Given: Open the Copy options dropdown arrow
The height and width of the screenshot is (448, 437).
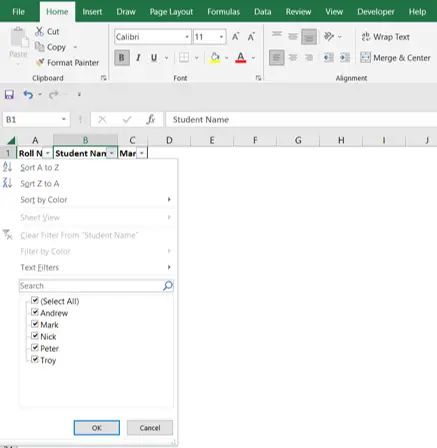Looking at the screenshot, I should pyautogui.click(x=75, y=47).
